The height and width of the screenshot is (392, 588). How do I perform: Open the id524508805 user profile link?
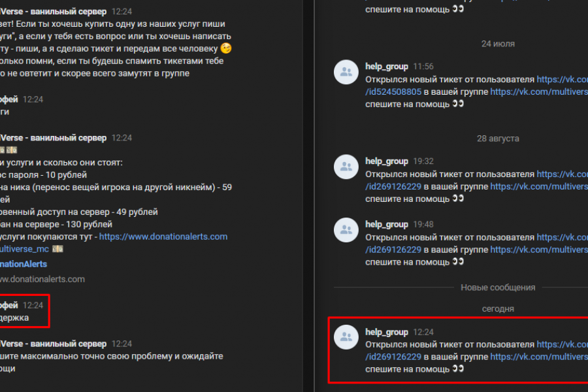393,91
